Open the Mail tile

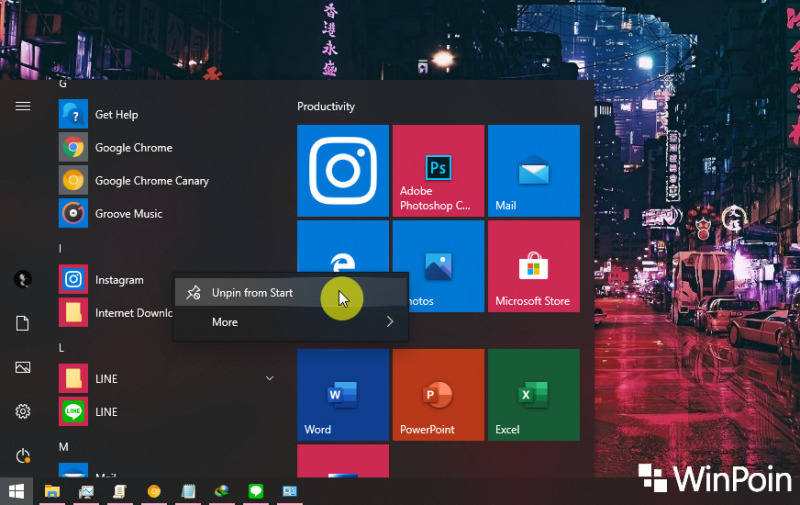(x=534, y=170)
